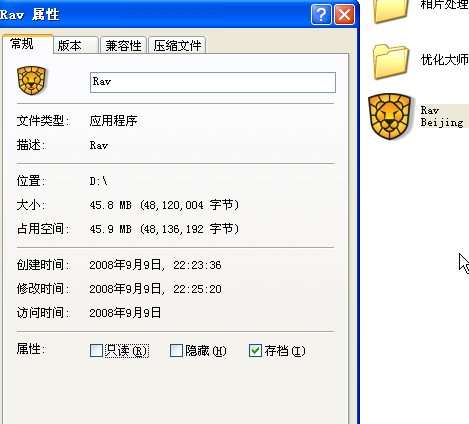Switch to the 压缩文件 tab
This screenshot has width=469, height=424.
177,45
